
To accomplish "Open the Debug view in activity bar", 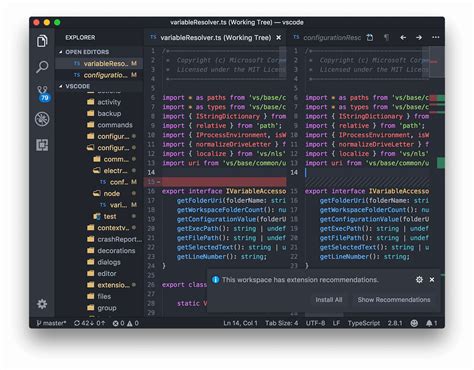I will (42, 119).
